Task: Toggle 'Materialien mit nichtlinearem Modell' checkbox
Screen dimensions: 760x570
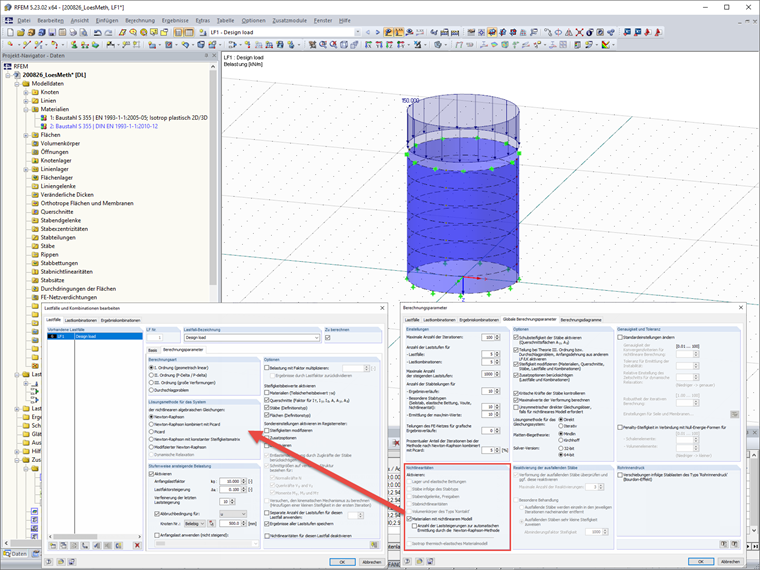Action: [x=408, y=519]
